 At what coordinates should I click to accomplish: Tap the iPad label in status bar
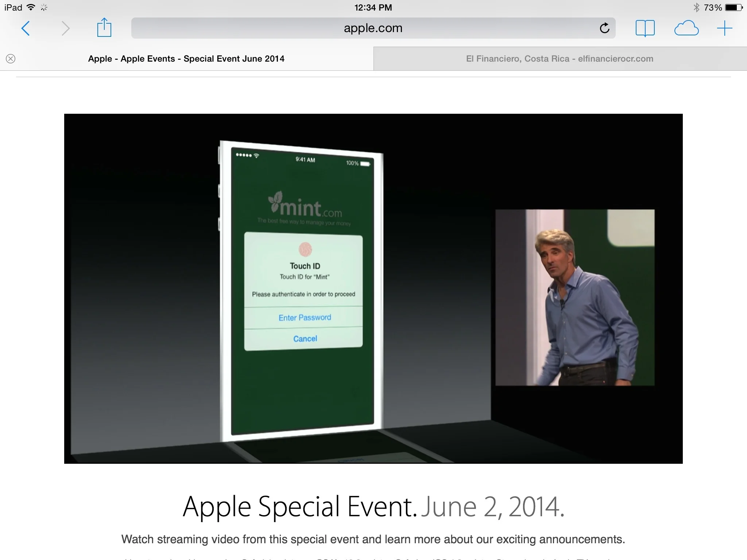[x=13, y=7]
